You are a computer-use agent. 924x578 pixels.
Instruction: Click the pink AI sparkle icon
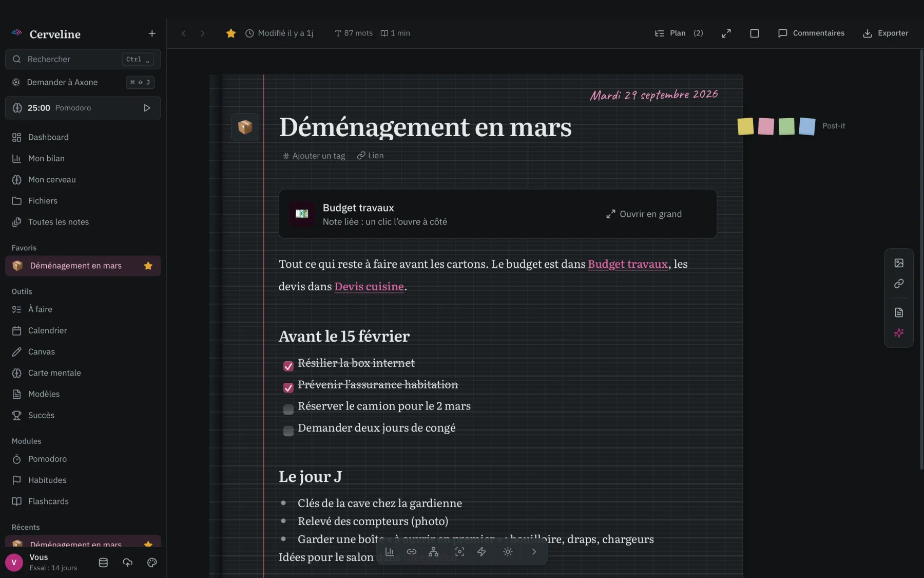899,333
